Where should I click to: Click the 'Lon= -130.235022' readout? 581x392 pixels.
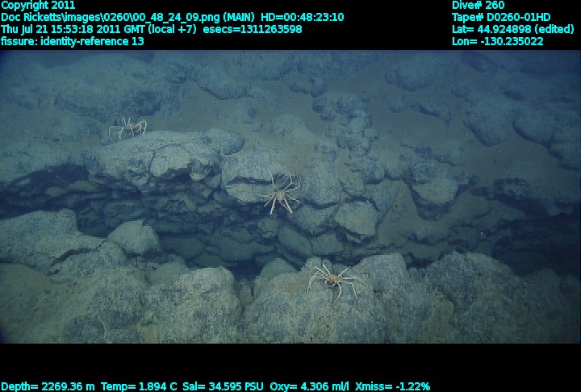[498, 41]
